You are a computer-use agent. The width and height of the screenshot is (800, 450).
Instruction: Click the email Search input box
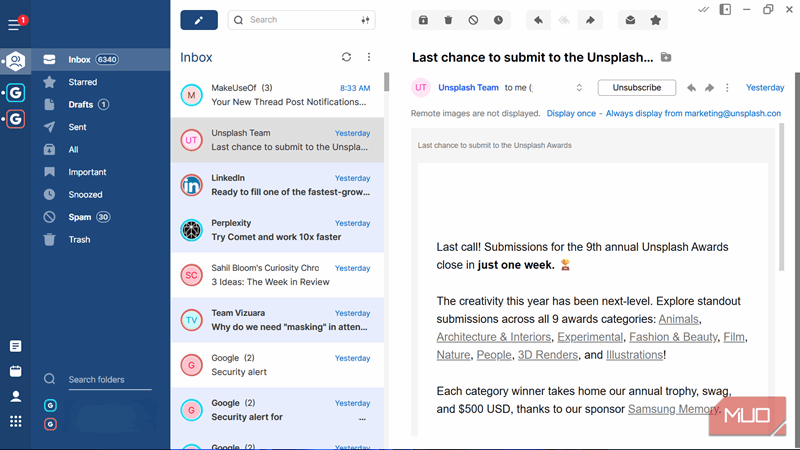(301, 20)
